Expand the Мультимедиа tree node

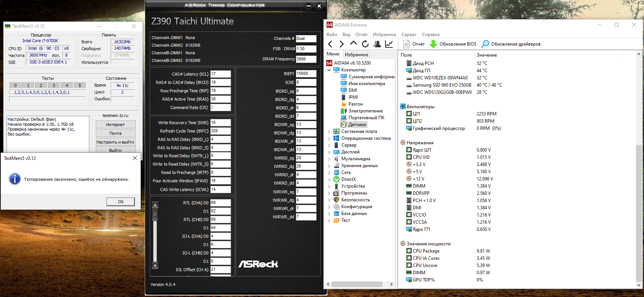tap(329, 159)
